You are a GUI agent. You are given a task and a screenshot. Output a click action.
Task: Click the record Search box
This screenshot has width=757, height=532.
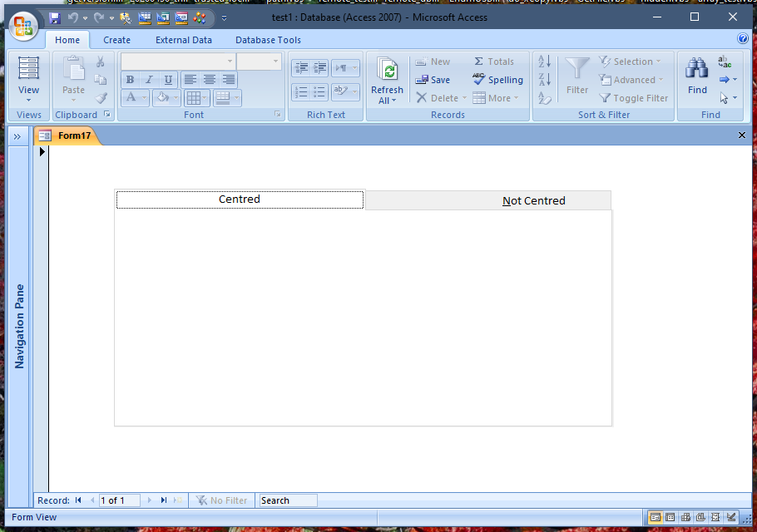(x=287, y=500)
